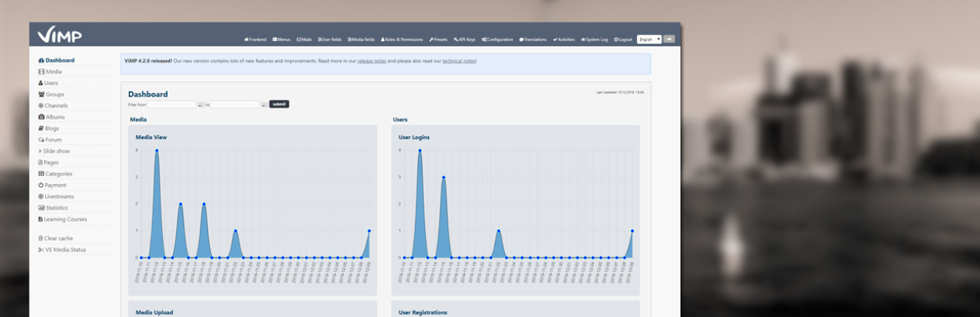The width and height of the screenshot is (980, 317).
Task: Click the Filter from date input field
Action: click(171, 104)
